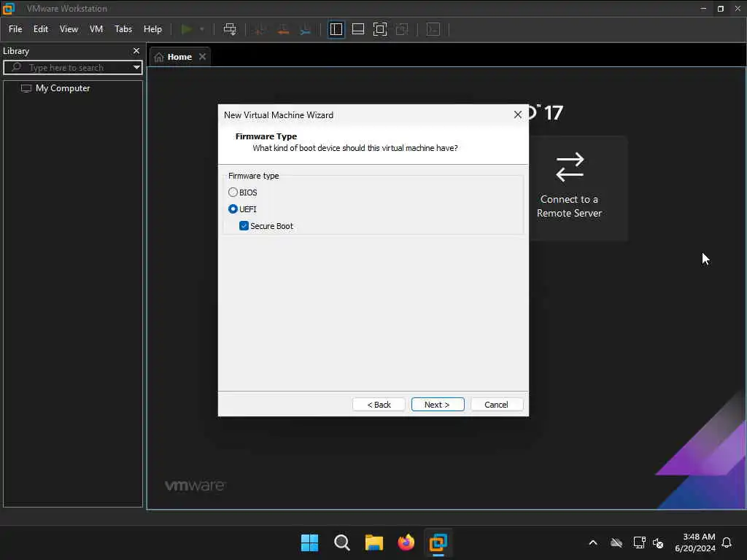Screen dimensions: 747x560
Task: Show hidden system tray icons chevron
Action: 593,542
